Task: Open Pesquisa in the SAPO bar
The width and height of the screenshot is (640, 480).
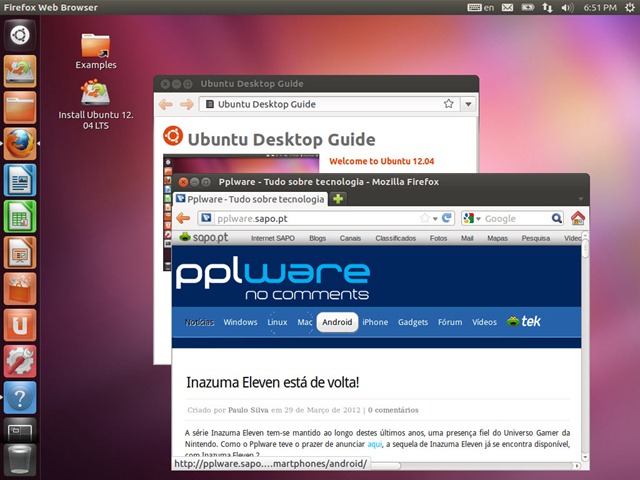Action: coord(536,238)
